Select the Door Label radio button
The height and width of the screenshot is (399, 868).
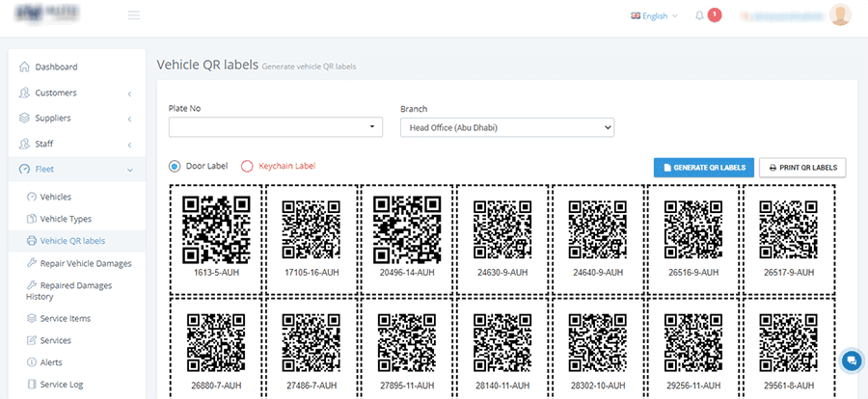[175, 166]
